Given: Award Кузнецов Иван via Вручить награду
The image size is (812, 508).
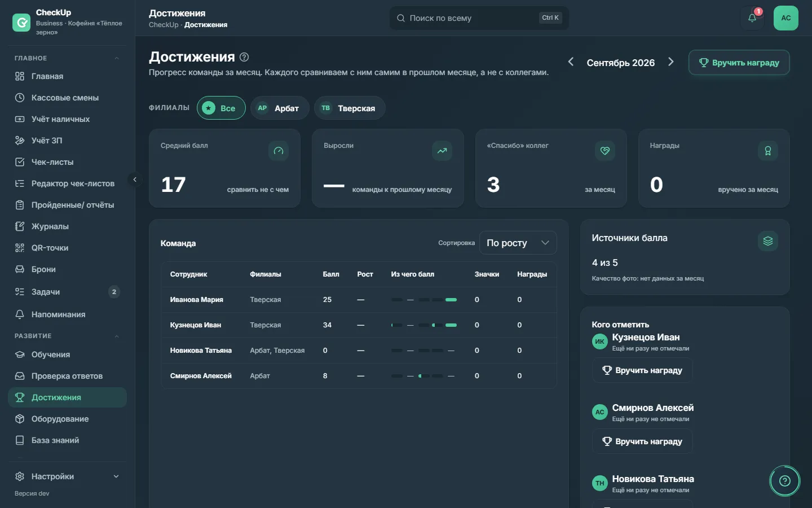Looking at the screenshot, I should coord(642,370).
